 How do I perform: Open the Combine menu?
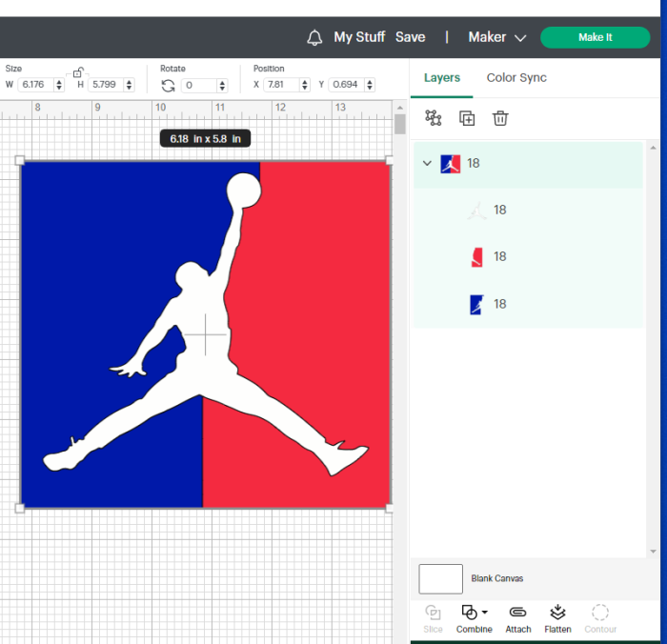pos(475,619)
